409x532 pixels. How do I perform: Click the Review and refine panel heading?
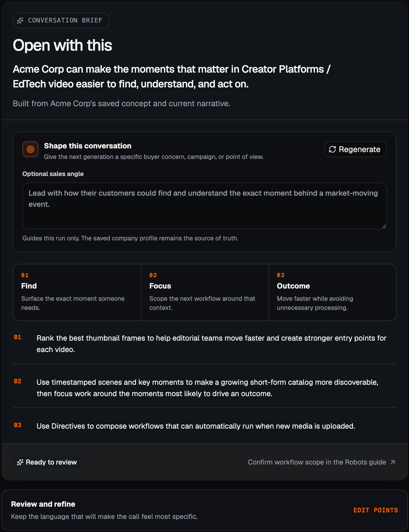coord(43,504)
